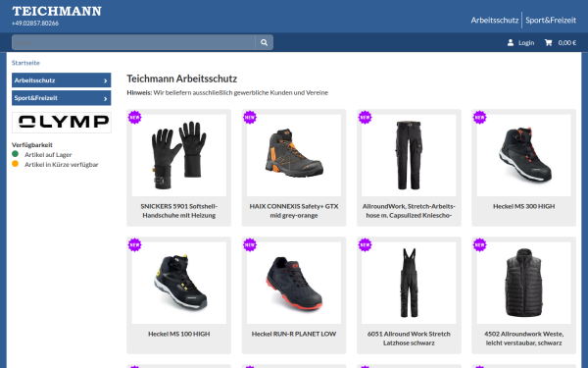The image size is (588, 368).
Task: Click the Artikel auf Lager label
Action: 48,155
